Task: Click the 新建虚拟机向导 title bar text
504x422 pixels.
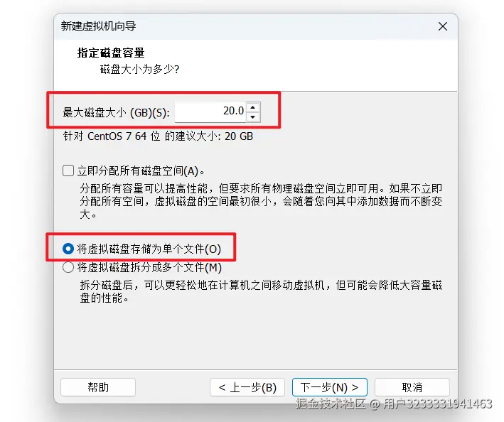Action: pos(98,26)
